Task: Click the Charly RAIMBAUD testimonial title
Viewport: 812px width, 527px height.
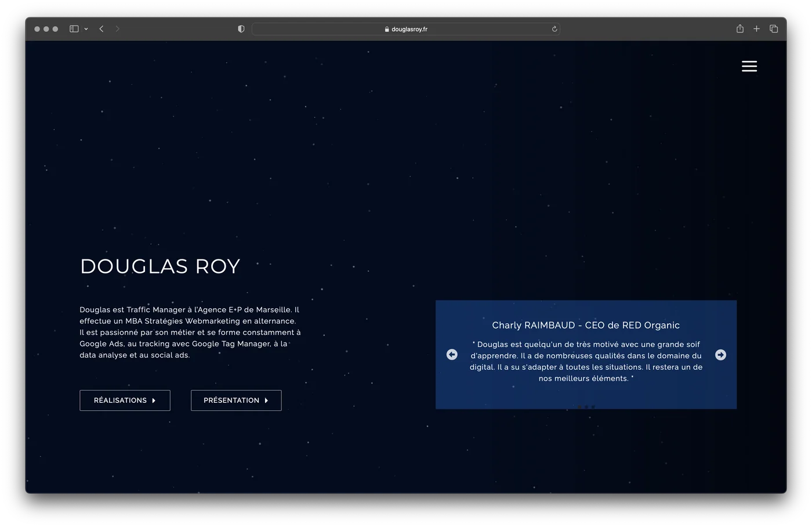Action: 586,326
